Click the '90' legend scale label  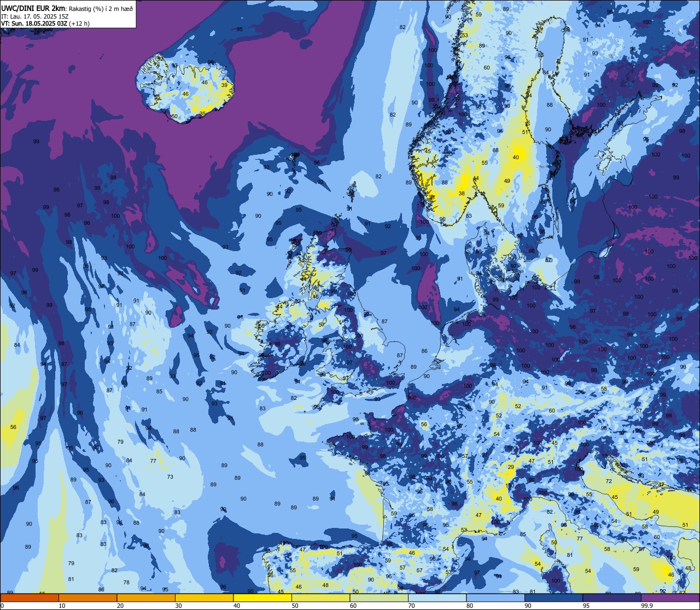click(528, 606)
